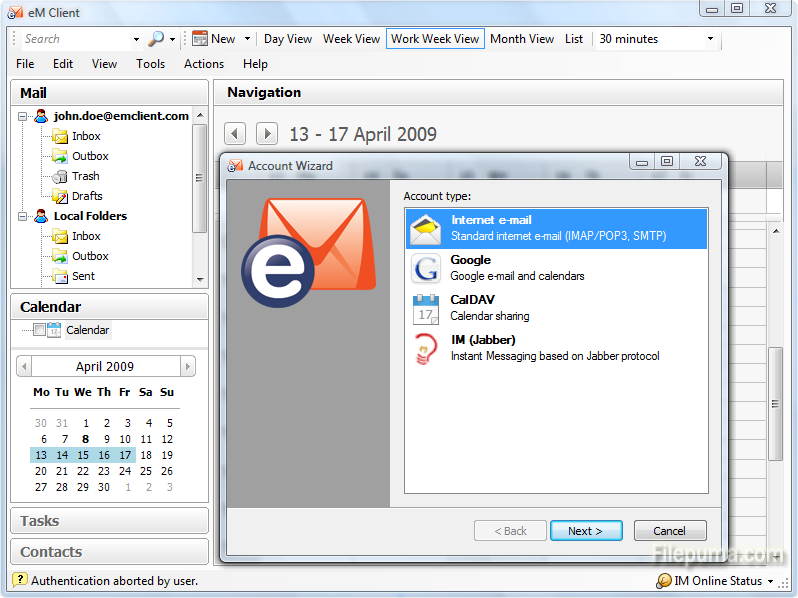
Task: Open the Trash folder under john.doe
Action: click(86, 176)
